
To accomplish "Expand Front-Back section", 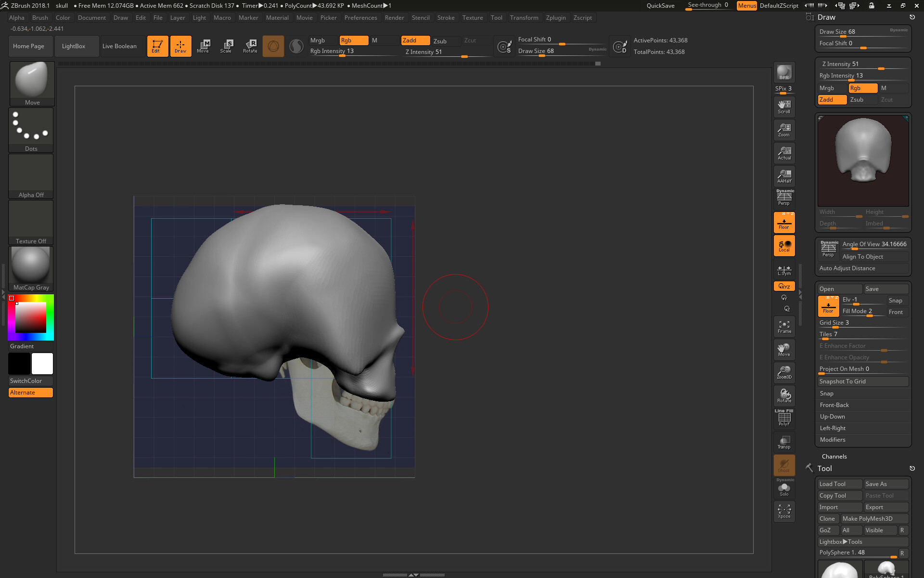I will (834, 405).
